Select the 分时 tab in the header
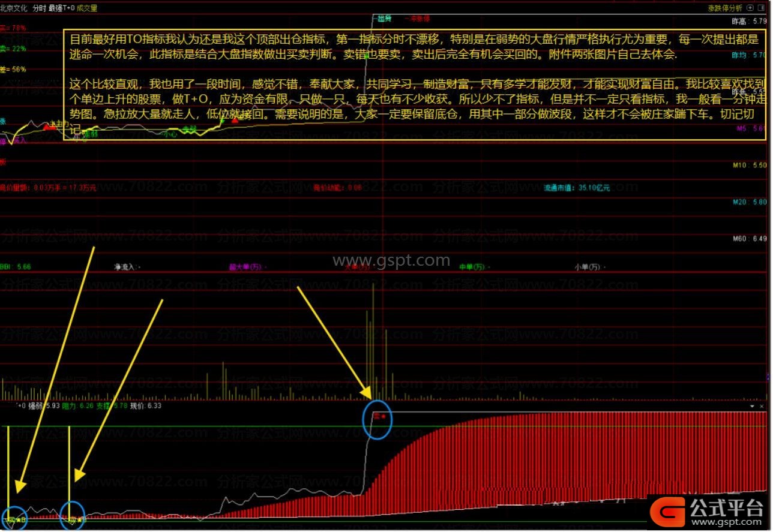 click(x=39, y=8)
